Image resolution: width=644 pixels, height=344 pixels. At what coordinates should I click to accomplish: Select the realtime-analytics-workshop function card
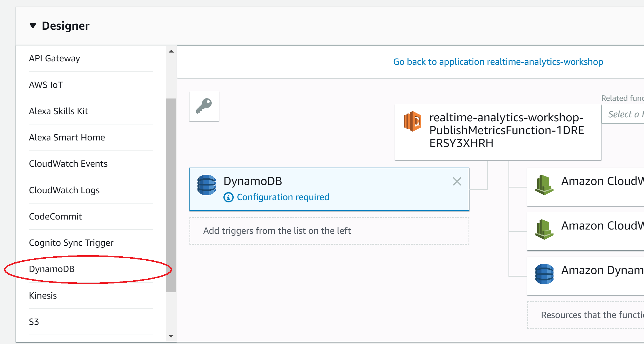pyautogui.click(x=498, y=132)
